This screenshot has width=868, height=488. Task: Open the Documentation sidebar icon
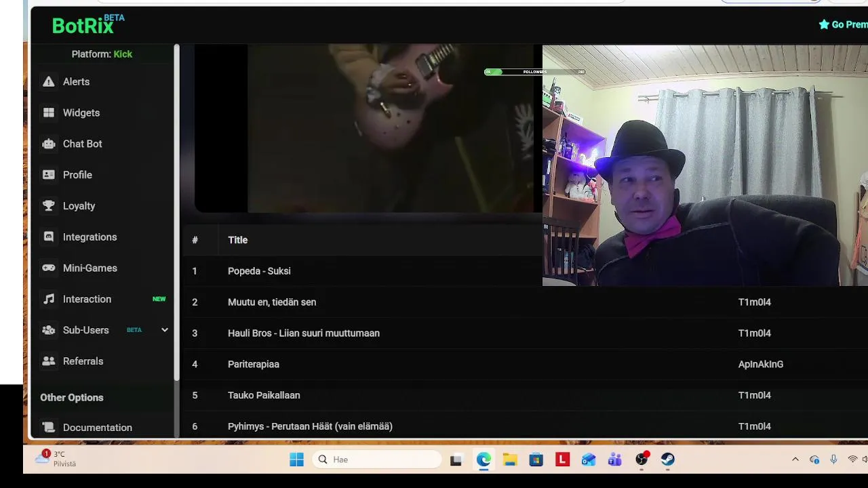click(48, 428)
